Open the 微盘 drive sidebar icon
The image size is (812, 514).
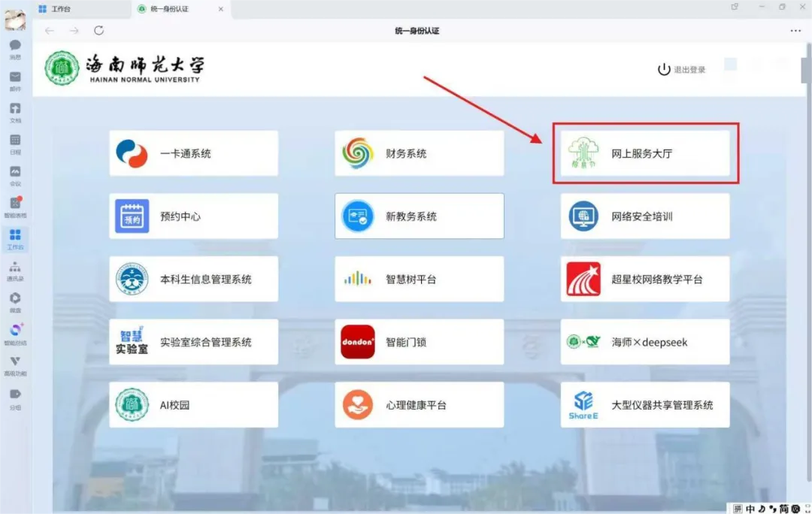tap(15, 302)
